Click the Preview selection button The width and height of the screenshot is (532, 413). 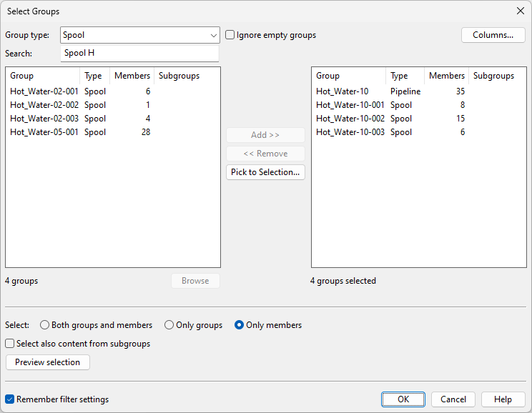(48, 362)
